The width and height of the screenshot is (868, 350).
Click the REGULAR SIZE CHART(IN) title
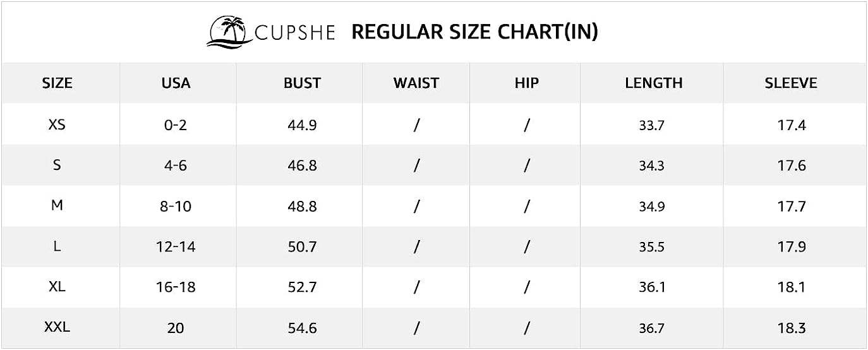pyautogui.click(x=474, y=32)
